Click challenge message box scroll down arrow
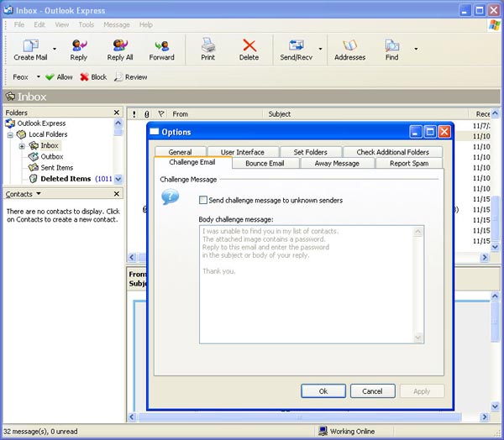Screen dimensions: 504x440 point(418,338)
